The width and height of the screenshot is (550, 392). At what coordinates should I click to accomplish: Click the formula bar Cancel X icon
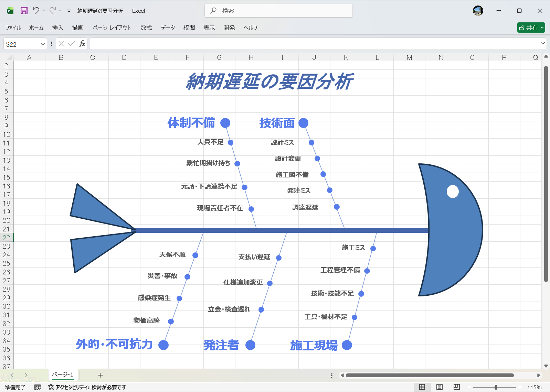[x=61, y=44]
